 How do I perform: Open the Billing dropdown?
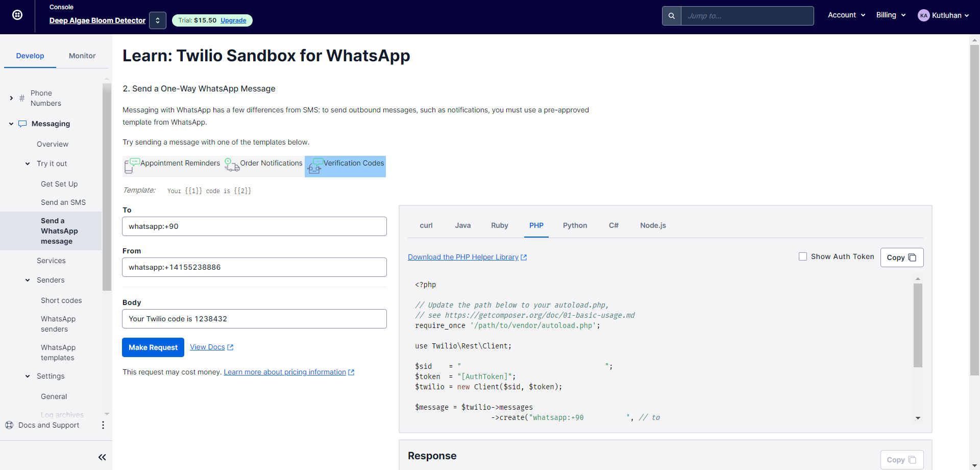tap(891, 15)
